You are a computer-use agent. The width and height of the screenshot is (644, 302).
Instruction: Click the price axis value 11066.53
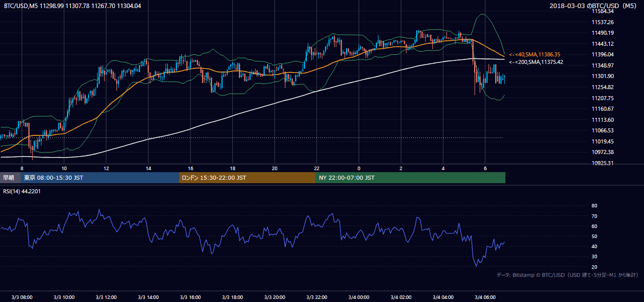tap(603, 130)
